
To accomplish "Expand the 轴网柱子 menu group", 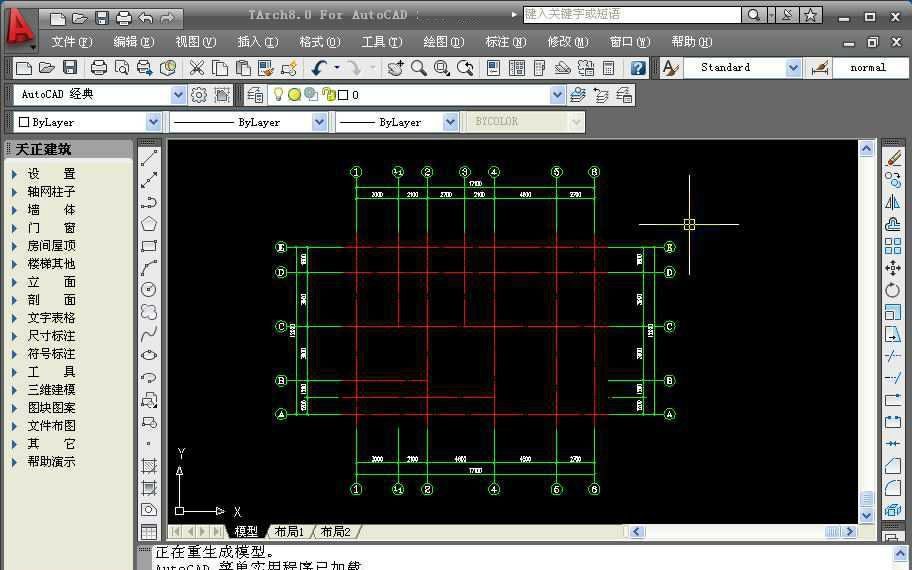I will [51, 192].
